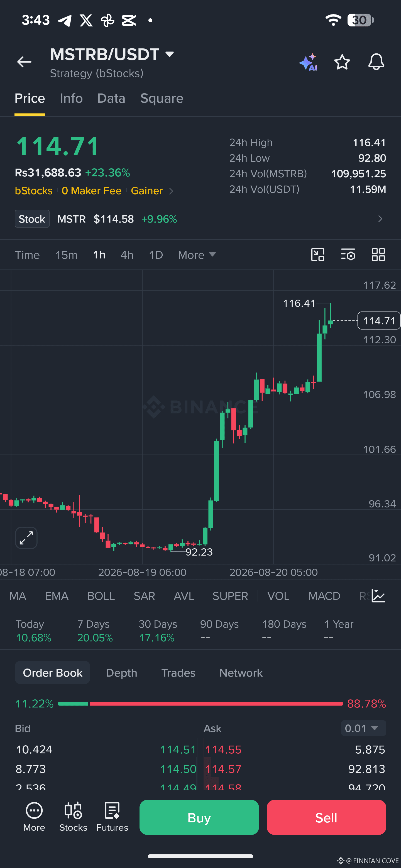Select the Depth tab
This screenshot has height=868, width=401.
(x=121, y=673)
